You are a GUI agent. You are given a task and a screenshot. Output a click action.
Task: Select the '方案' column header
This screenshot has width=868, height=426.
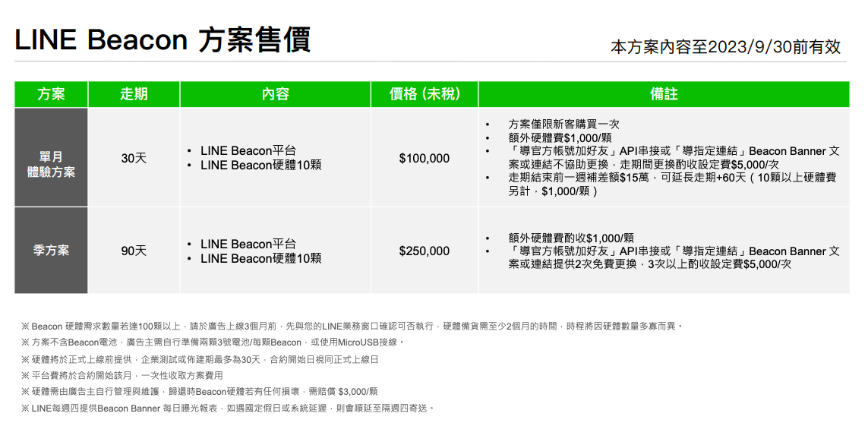click(x=51, y=94)
